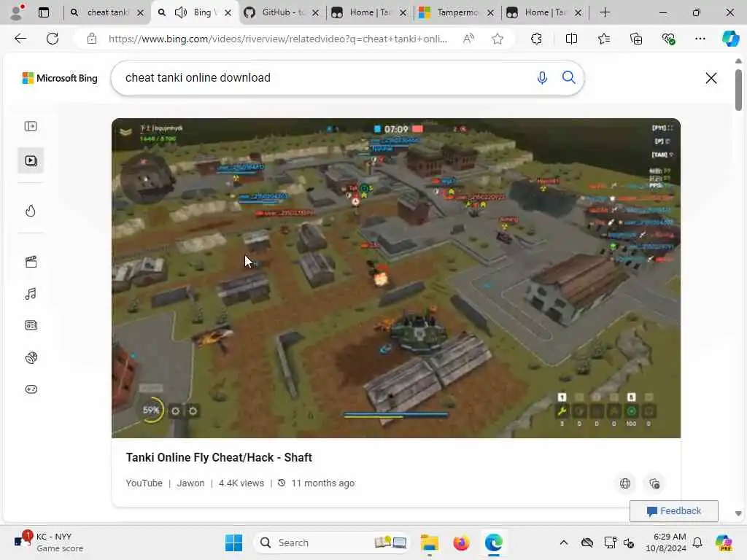Go back with the browser back arrow
747x560 pixels.
20,39
